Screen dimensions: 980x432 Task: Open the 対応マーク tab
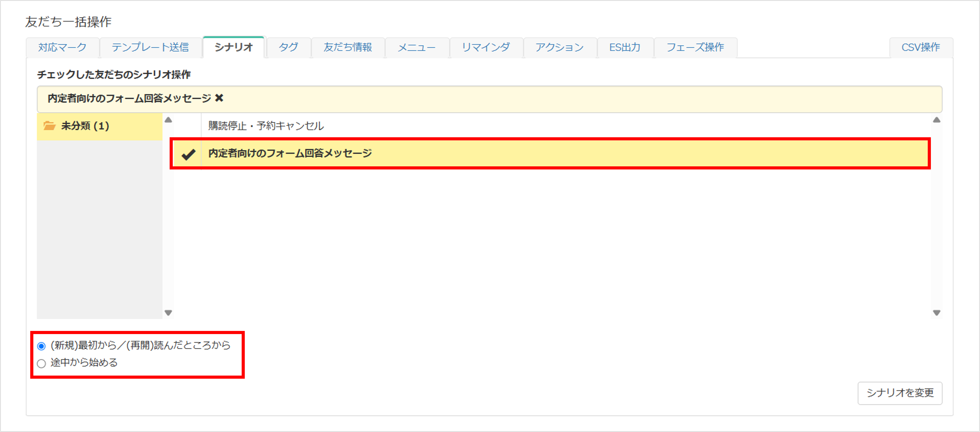point(62,48)
